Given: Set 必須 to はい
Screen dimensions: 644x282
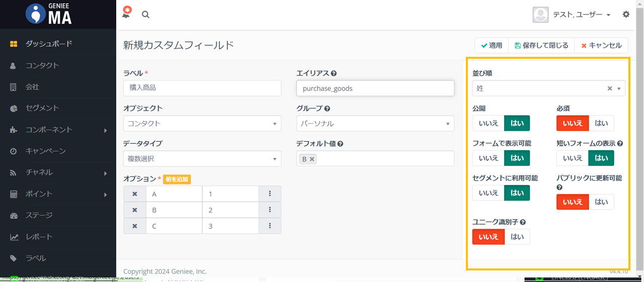Looking at the screenshot, I should tap(601, 123).
